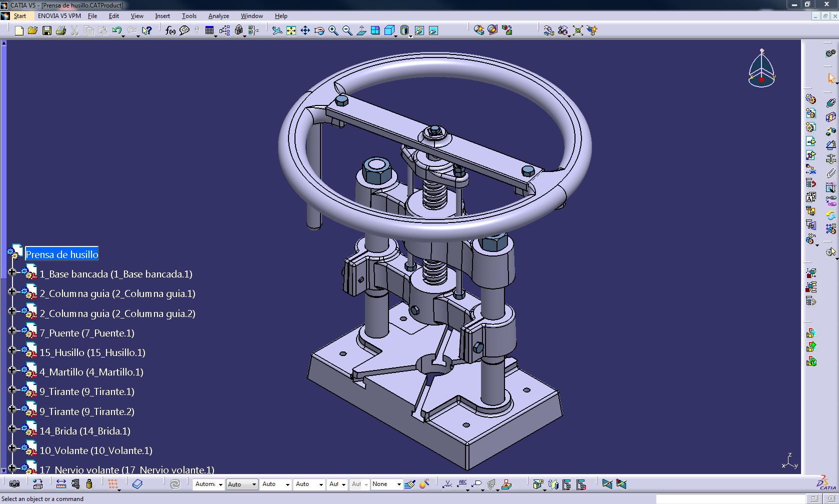
Task: Click the Measure Between icon
Action: tap(61, 484)
